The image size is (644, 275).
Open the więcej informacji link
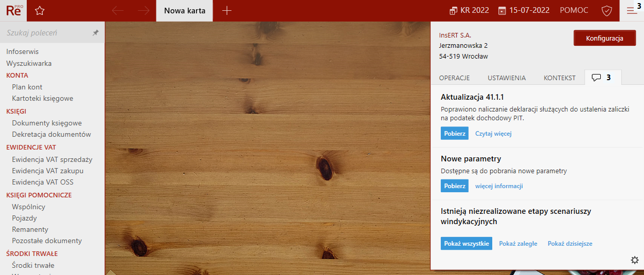pyautogui.click(x=499, y=186)
